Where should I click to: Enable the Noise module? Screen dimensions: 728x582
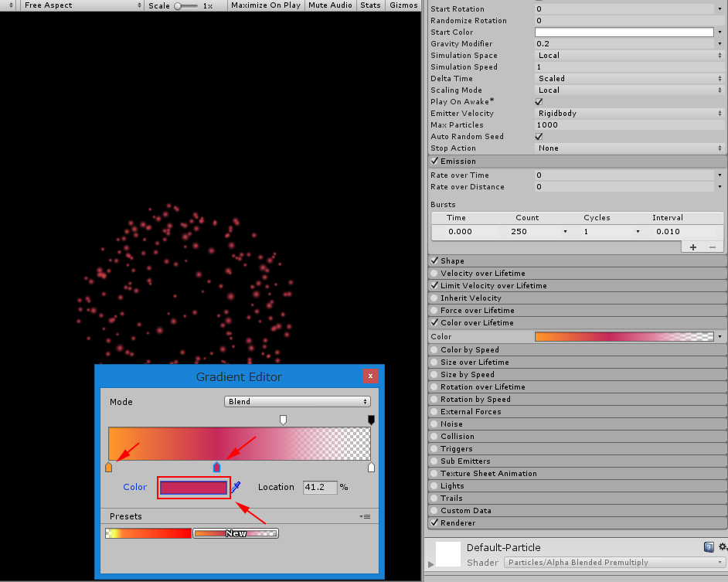click(x=434, y=424)
